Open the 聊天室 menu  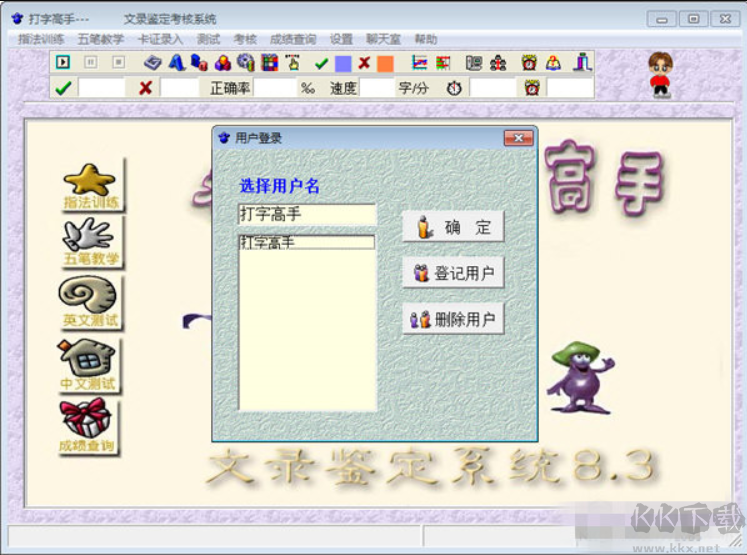point(383,40)
